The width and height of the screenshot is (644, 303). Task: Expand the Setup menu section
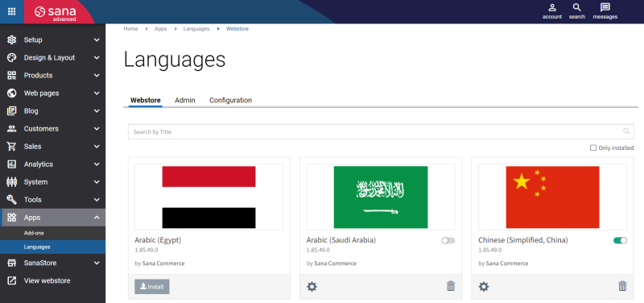[x=52, y=39]
